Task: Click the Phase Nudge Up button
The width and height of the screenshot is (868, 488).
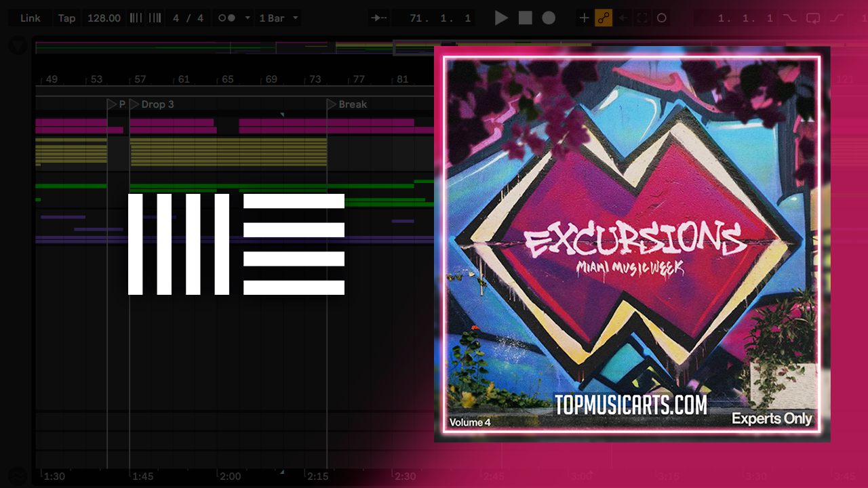Action: tap(155, 18)
